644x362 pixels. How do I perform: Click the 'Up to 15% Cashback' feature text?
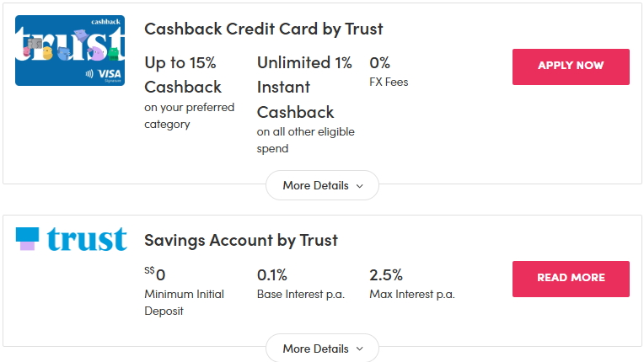pos(183,75)
